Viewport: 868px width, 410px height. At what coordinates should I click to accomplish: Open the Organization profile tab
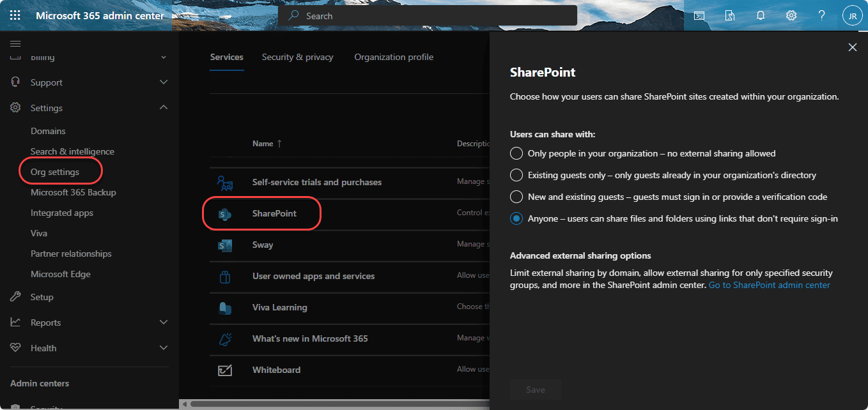pos(394,57)
